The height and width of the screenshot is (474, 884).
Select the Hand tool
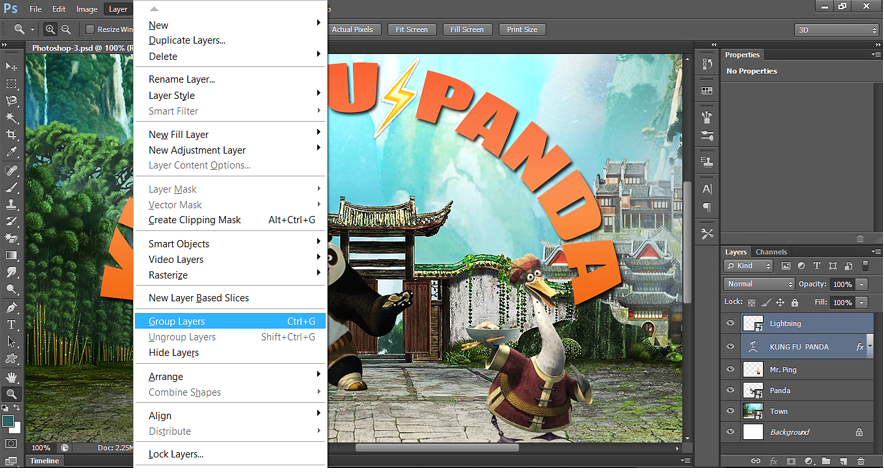[x=11, y=377]
